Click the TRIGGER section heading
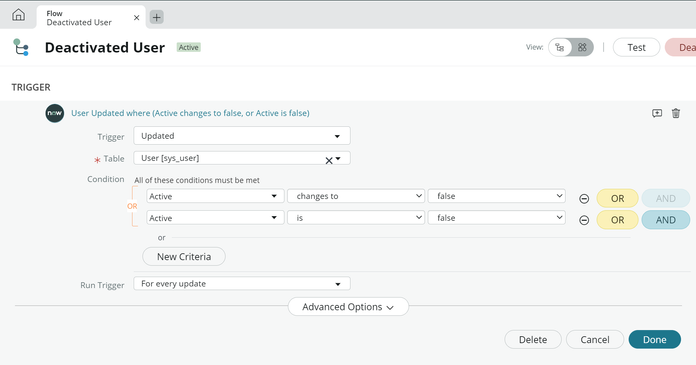This screenshot has height=365, width=696. (31, 87)
